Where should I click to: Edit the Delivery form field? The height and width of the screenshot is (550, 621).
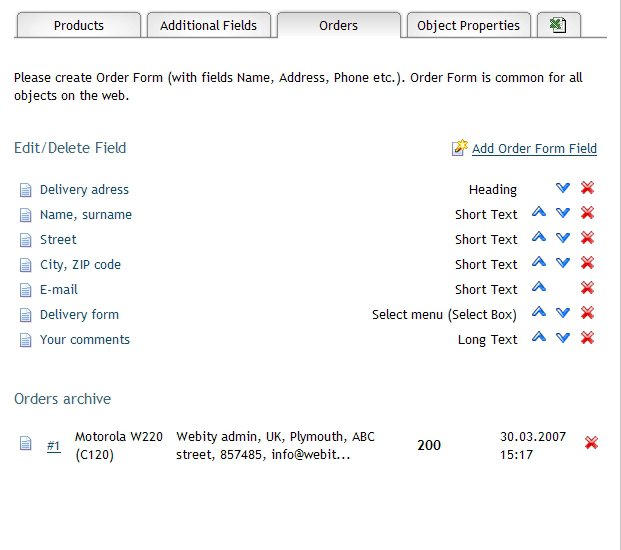pyautogui.click(x=79, y=315)
